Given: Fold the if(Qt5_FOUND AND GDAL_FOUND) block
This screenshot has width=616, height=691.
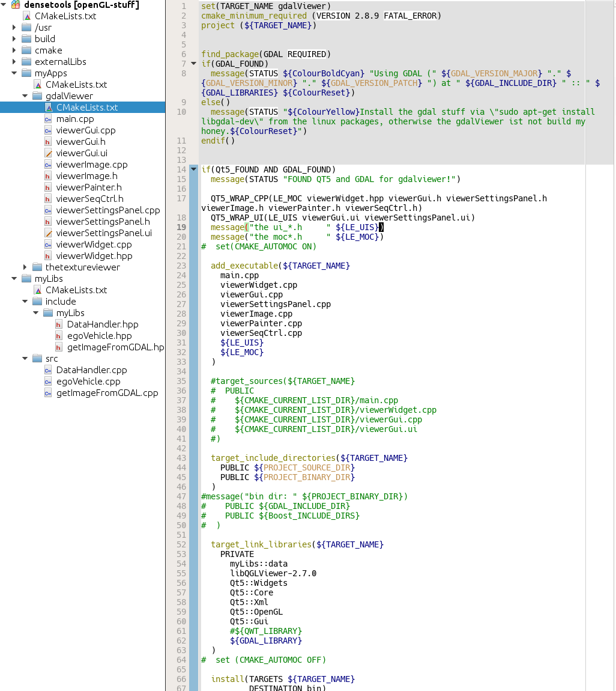Looking at the screenshot, I should tap(193, 169).
